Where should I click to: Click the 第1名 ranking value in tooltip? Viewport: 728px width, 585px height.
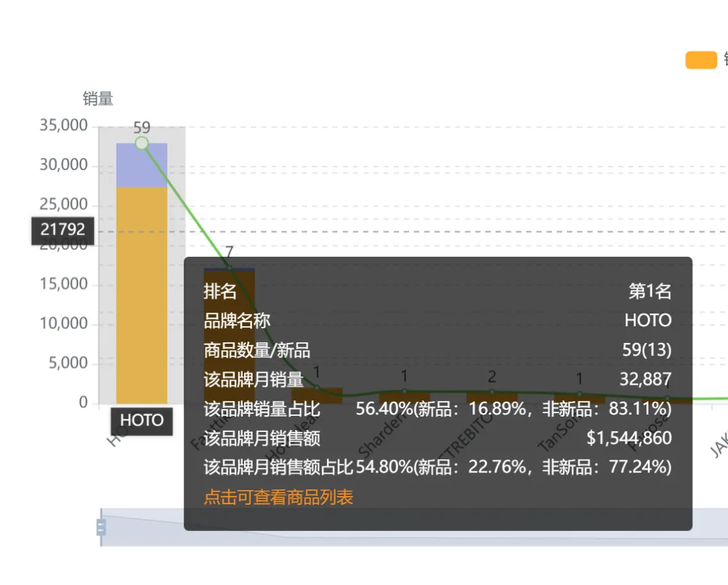(650, 292)
